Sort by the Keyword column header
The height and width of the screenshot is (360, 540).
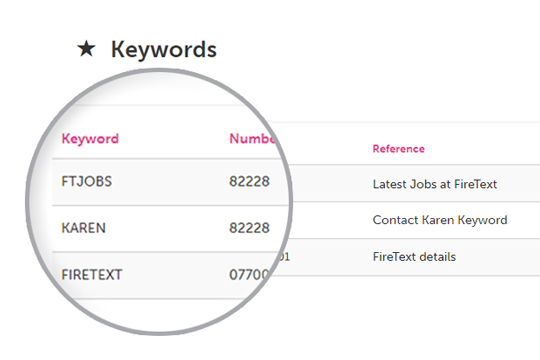tap(90, 139)
